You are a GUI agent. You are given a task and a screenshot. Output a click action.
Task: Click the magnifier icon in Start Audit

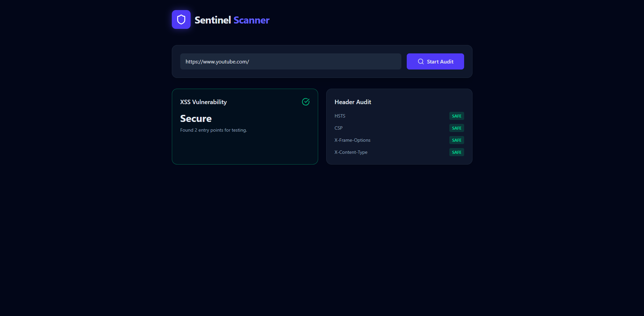[421, 61]
